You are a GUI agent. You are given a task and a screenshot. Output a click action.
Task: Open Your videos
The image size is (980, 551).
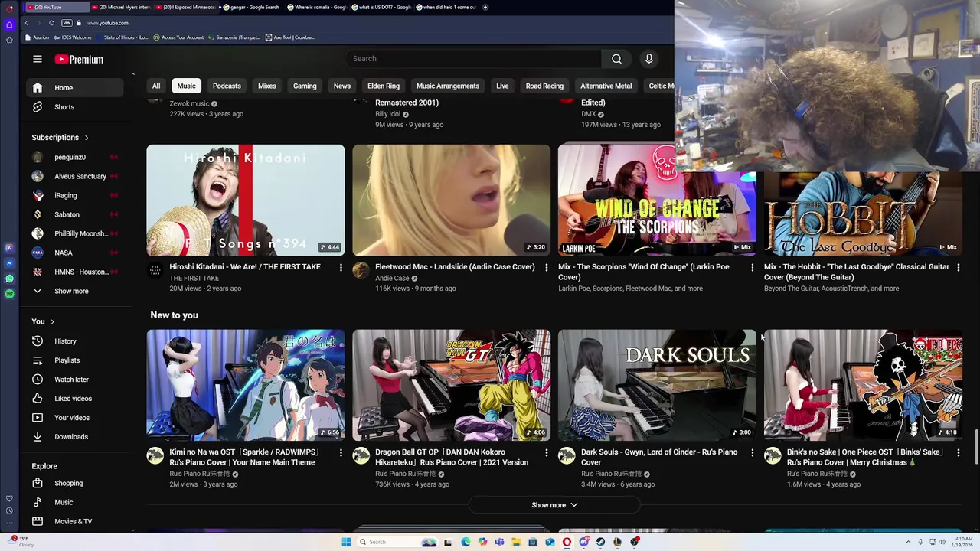pyautogui.click(x=74, y=418)
